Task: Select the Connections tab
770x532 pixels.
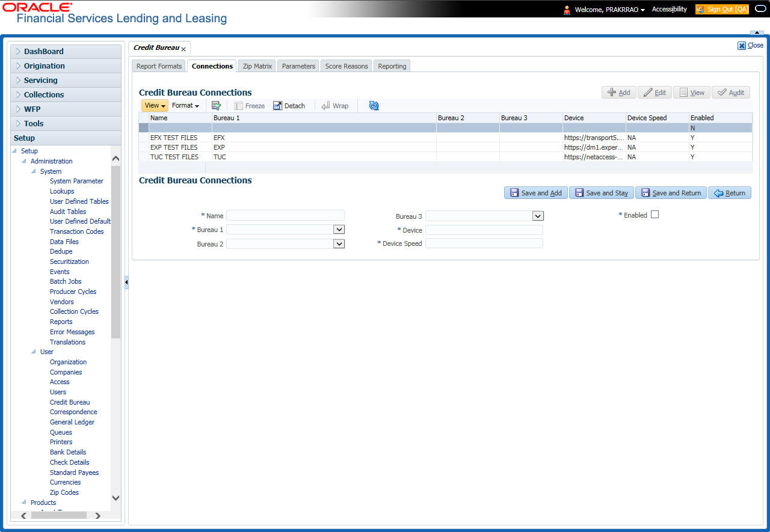Action: (x=212, y=66)
